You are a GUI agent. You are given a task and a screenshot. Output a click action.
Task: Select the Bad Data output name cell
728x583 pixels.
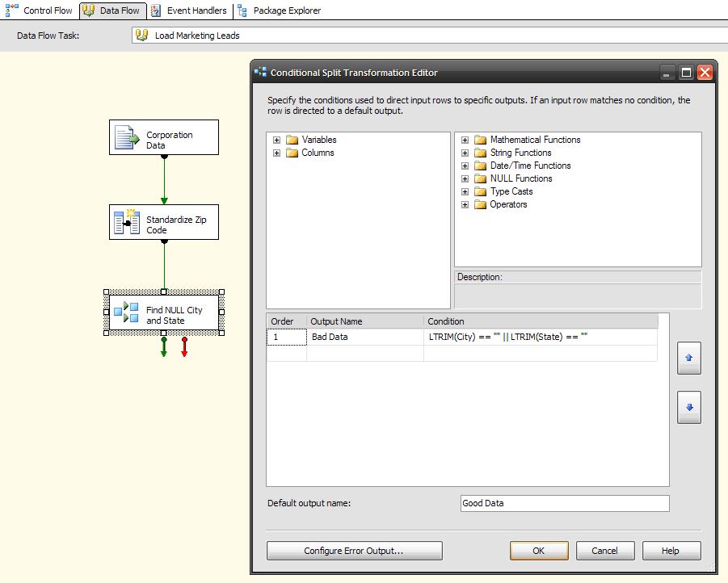point(365,337)
